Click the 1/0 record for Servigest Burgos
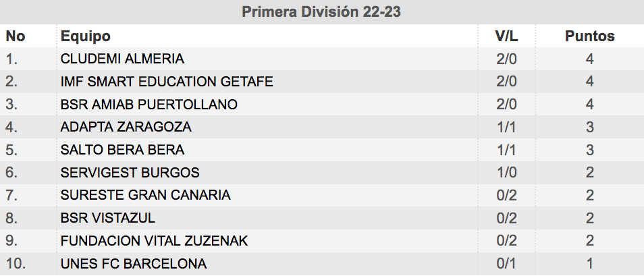 pos(506,173)
